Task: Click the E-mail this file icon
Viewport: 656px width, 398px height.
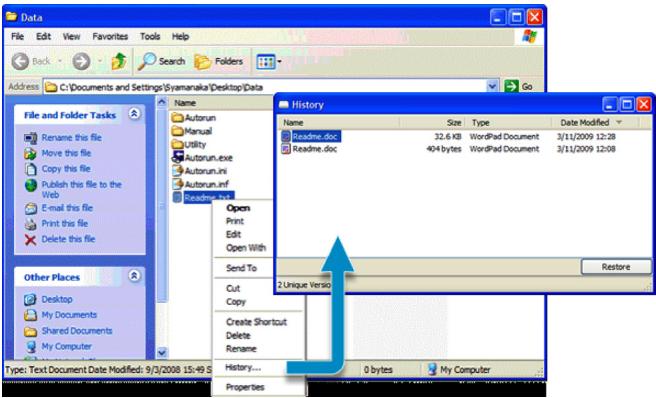Action: (31, 208)
